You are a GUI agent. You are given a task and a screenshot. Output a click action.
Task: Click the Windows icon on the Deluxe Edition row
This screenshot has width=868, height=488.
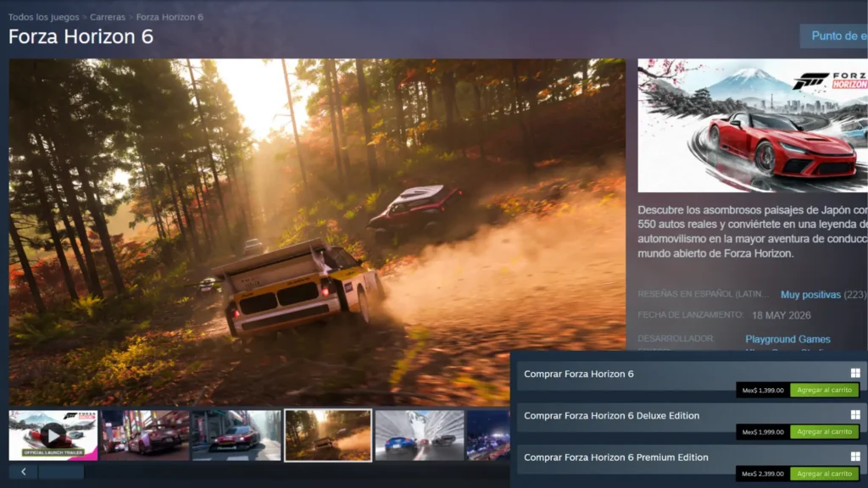click(855, 414)
